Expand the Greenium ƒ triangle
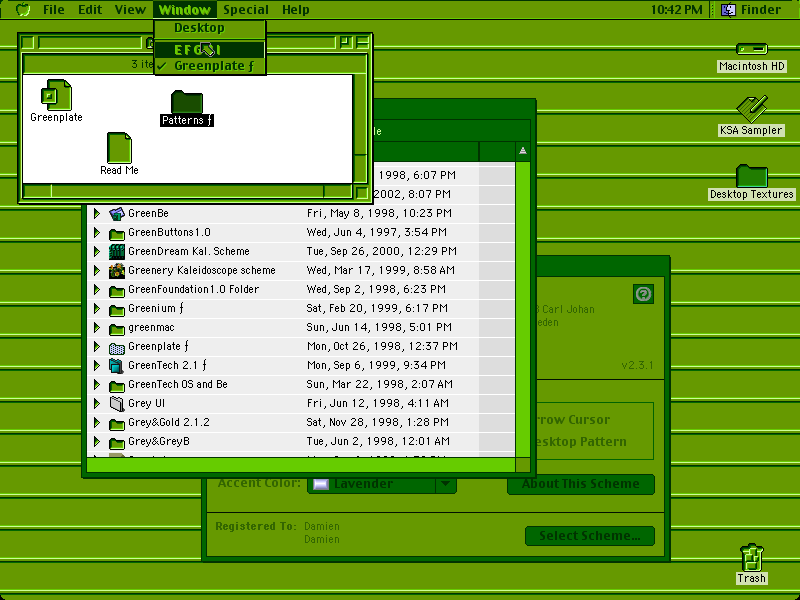 pos(96,309)
